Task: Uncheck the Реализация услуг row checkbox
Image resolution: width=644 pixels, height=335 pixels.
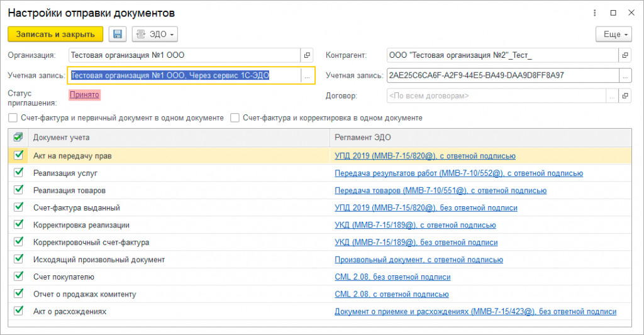Action: pos(18,173)
